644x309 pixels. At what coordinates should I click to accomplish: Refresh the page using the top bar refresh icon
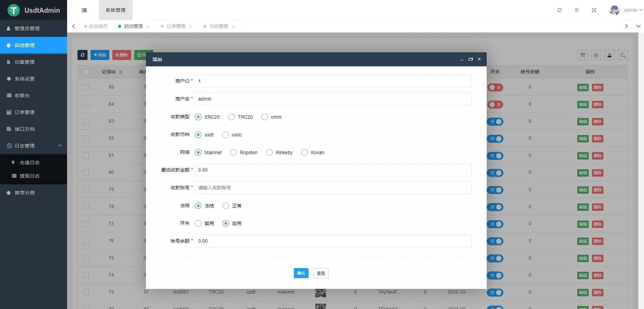coord(559,10)
